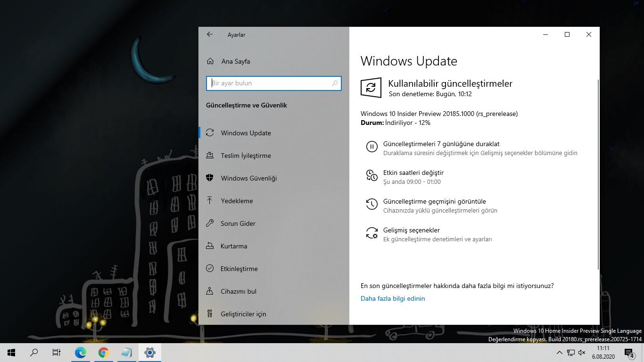Click the pause icon for Güncelleştirmeleri duraklat
This screenshot has height=362, width=644.
point(372,147)
